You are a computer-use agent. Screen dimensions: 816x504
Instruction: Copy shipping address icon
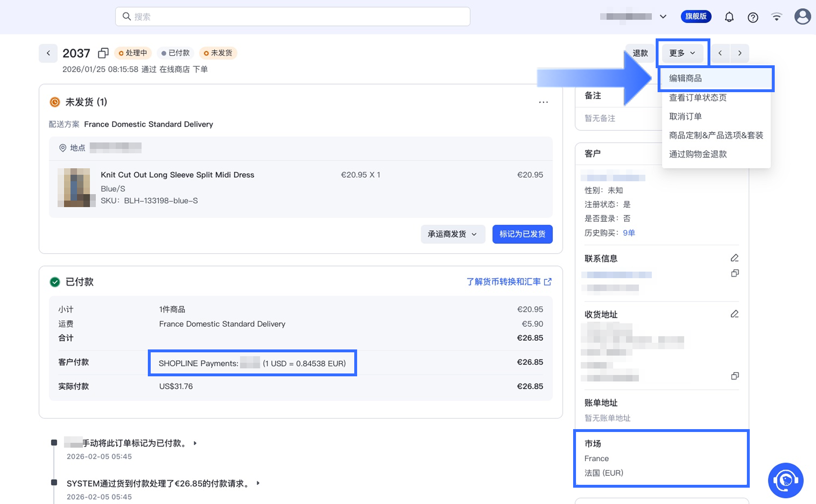pos(734,376)
